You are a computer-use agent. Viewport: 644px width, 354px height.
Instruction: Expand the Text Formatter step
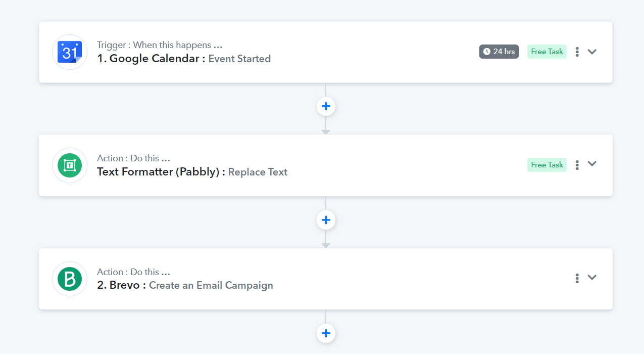(x=592, y=164)
